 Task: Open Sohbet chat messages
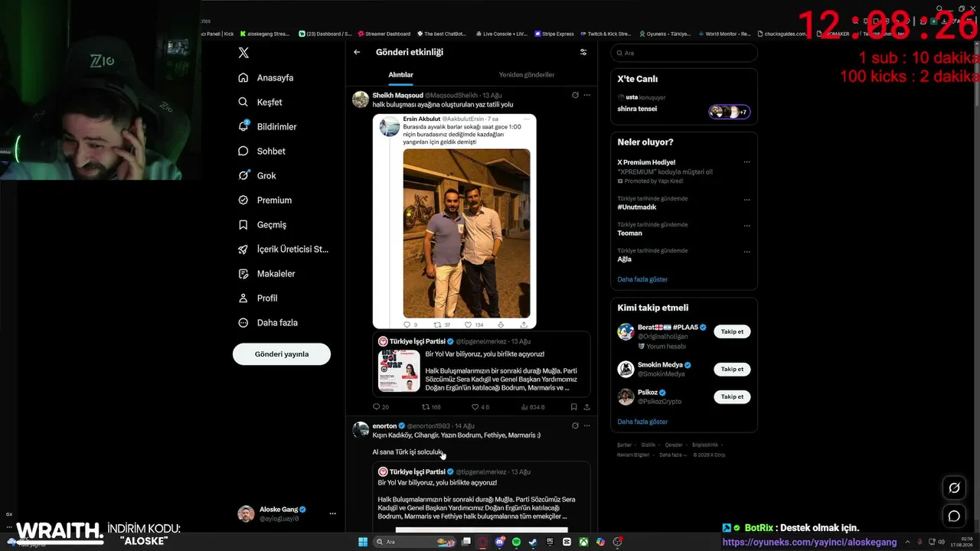[261, 151]
